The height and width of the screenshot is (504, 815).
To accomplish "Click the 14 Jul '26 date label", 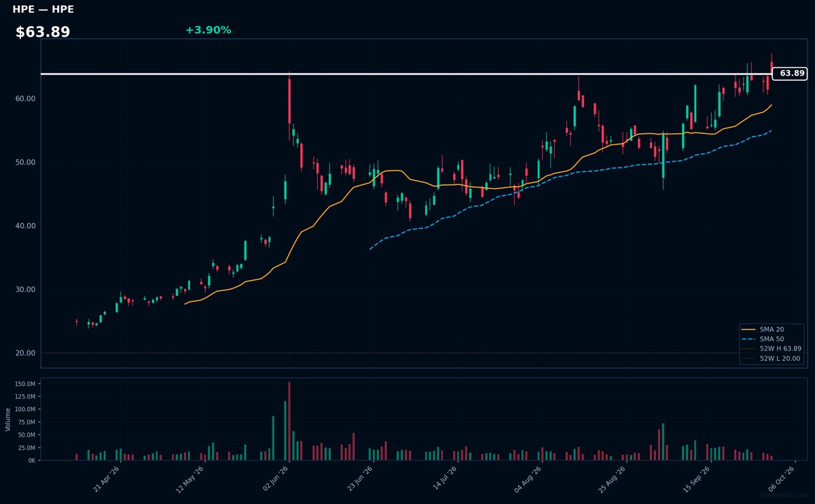I will tap(444, 479).
